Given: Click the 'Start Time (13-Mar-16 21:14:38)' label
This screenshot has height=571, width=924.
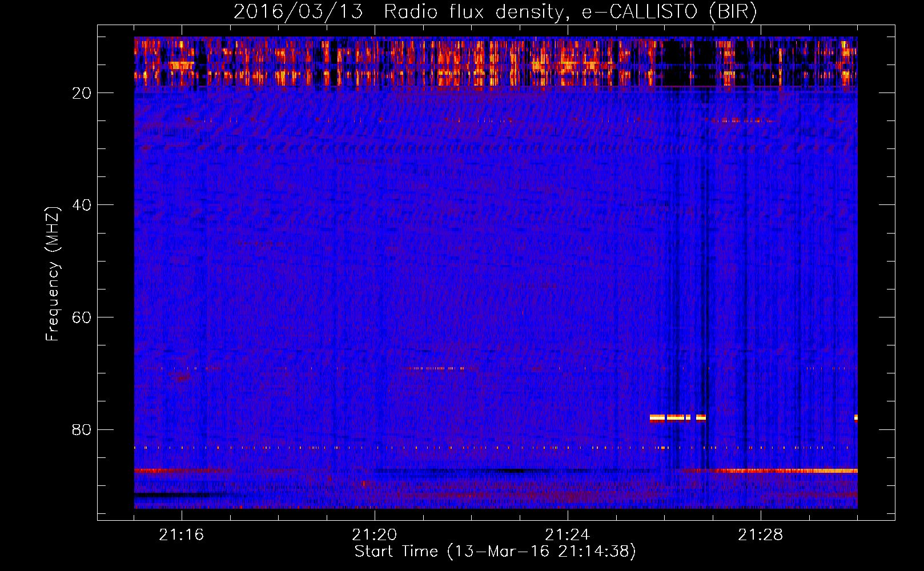Looking at the screenshot, I should click(495, 552).
